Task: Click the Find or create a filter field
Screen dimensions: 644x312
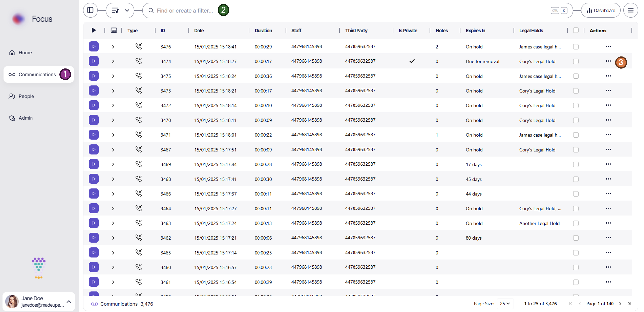Action: 185,10
